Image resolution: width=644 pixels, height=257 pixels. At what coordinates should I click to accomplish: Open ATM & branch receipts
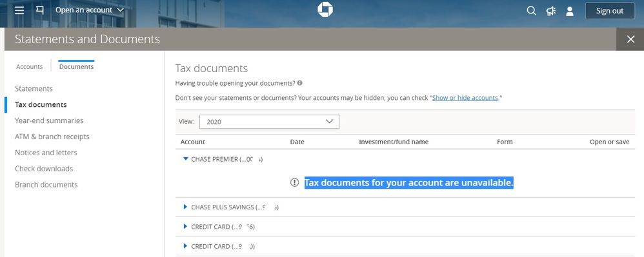52,137
